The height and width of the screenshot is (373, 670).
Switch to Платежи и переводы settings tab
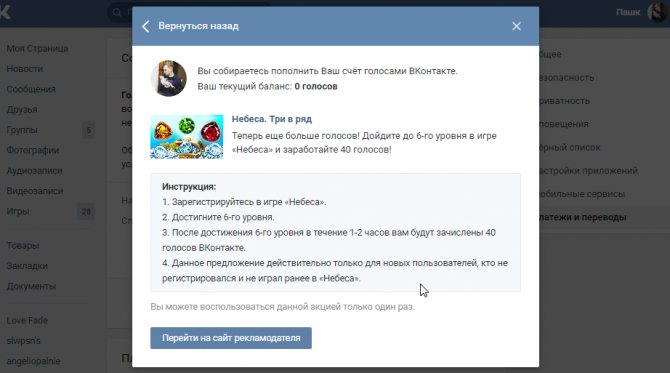(x=583, y=217)
